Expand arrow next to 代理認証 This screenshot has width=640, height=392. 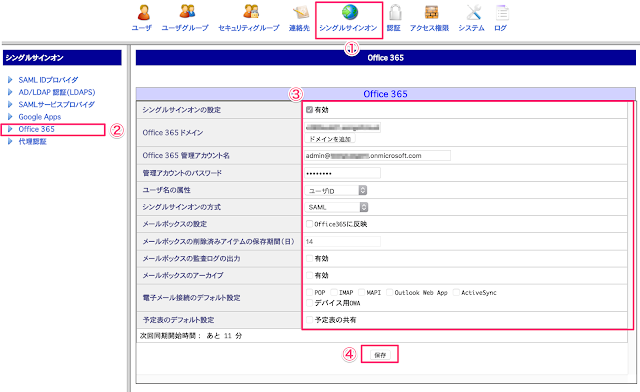pos(10,141)
